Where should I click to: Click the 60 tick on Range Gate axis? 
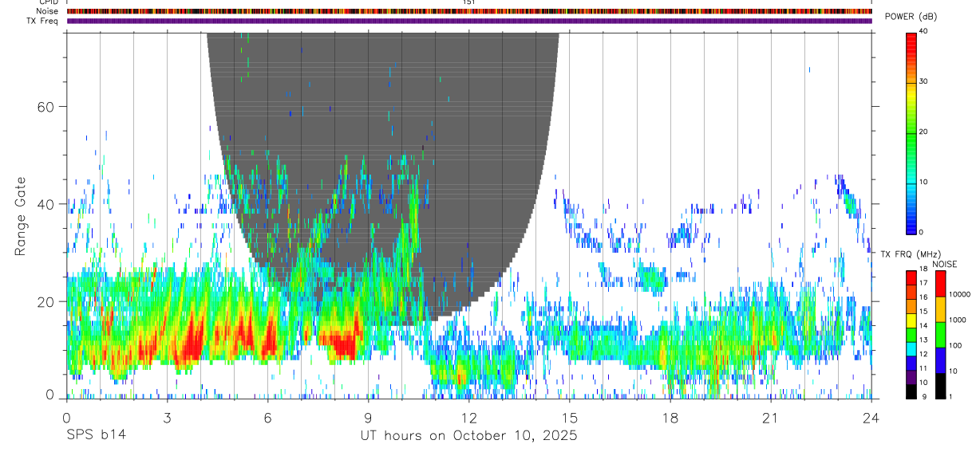pos(46,107)
